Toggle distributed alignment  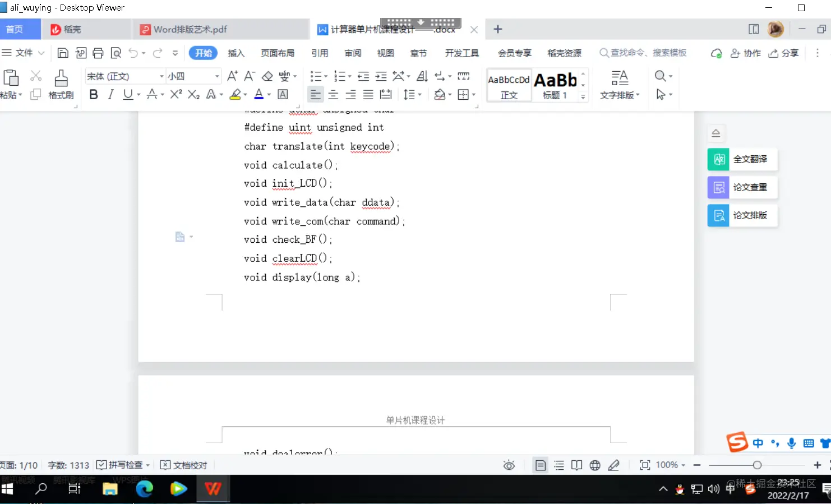click(386, 94)
